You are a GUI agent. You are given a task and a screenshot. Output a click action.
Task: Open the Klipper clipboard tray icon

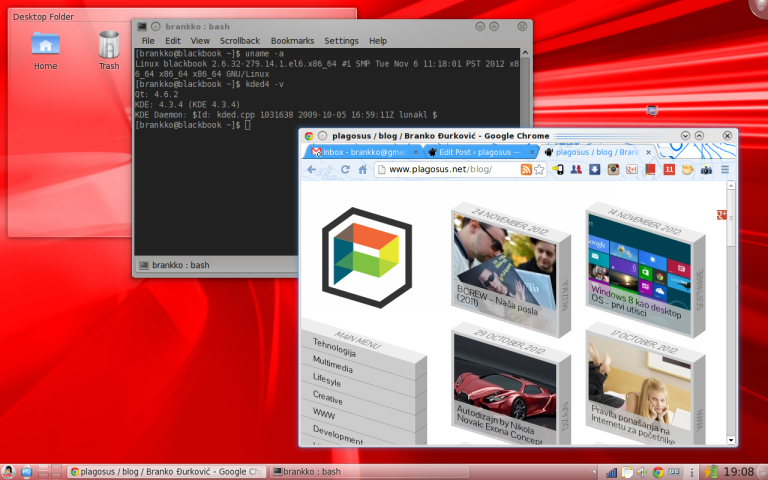click(x=627, y=473)
